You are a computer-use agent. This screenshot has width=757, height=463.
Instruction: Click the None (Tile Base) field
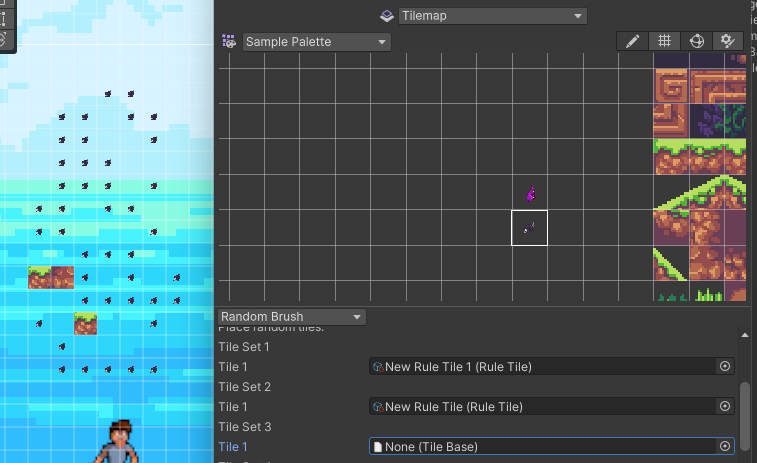[x=552, y=447]
